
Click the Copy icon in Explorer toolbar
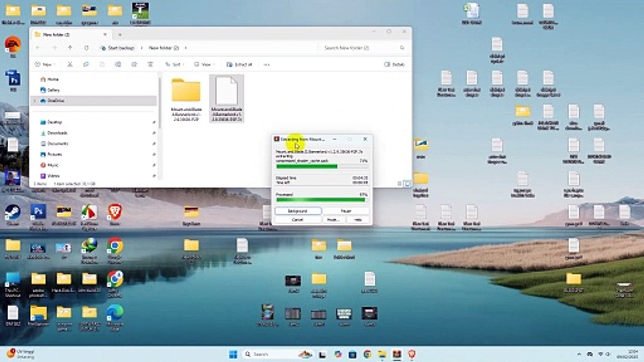click(86, 64)
